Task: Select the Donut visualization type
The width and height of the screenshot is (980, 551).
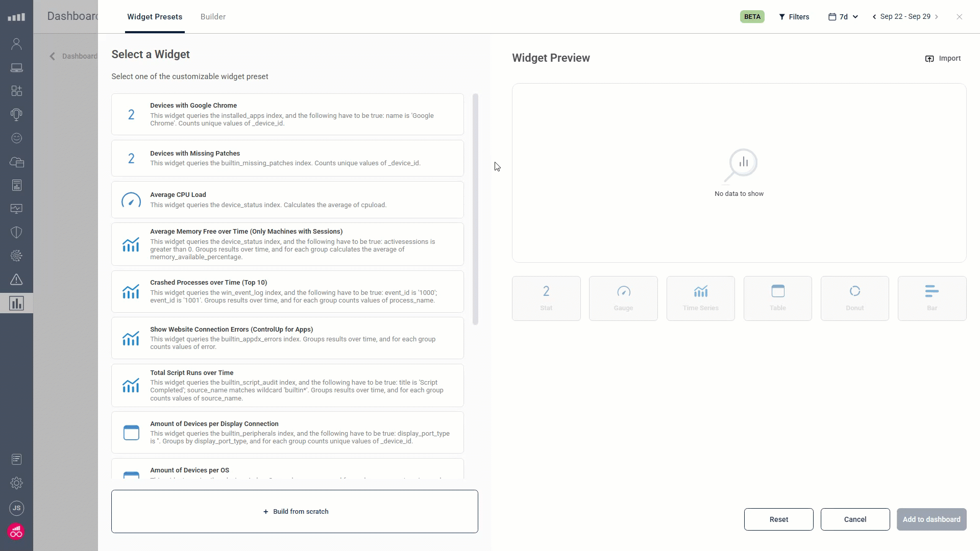Action: (x=854, y=298)
